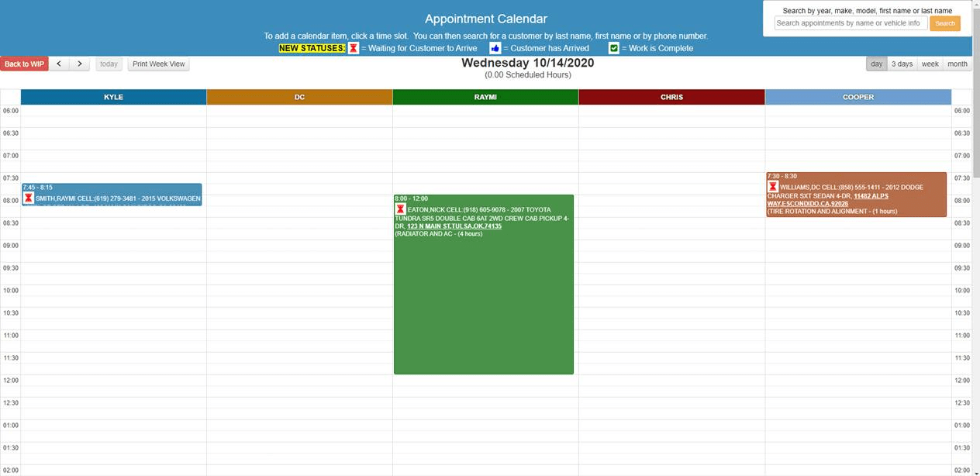Click the green checkmark legend icon
The image size is (980, 476).
pyautogui.click(x=614, y=48)
